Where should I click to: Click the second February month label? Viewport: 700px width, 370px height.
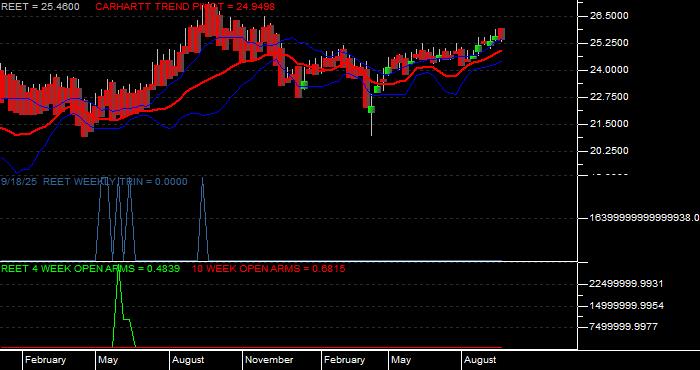(344, 360)
